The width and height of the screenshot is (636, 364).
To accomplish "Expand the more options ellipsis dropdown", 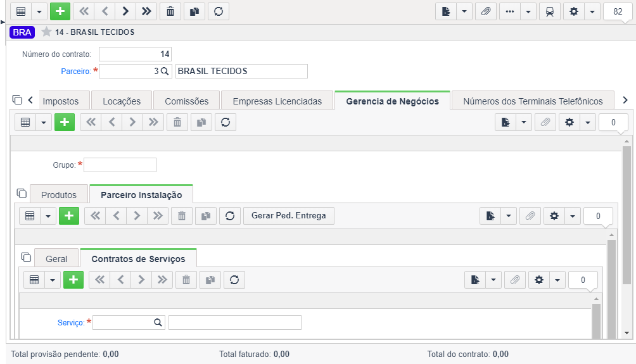I will pos(528,11).
